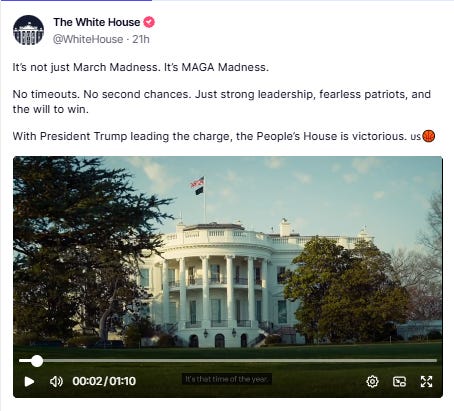Click the White House profile avatar
Viewport: 454px width, 411px height.
(28, 30)
